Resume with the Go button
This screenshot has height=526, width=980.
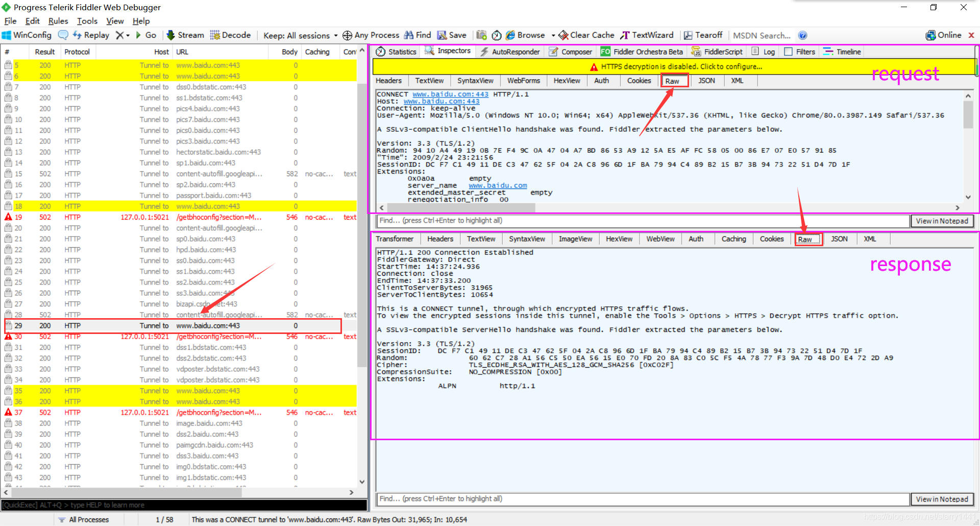click(145, 35)
